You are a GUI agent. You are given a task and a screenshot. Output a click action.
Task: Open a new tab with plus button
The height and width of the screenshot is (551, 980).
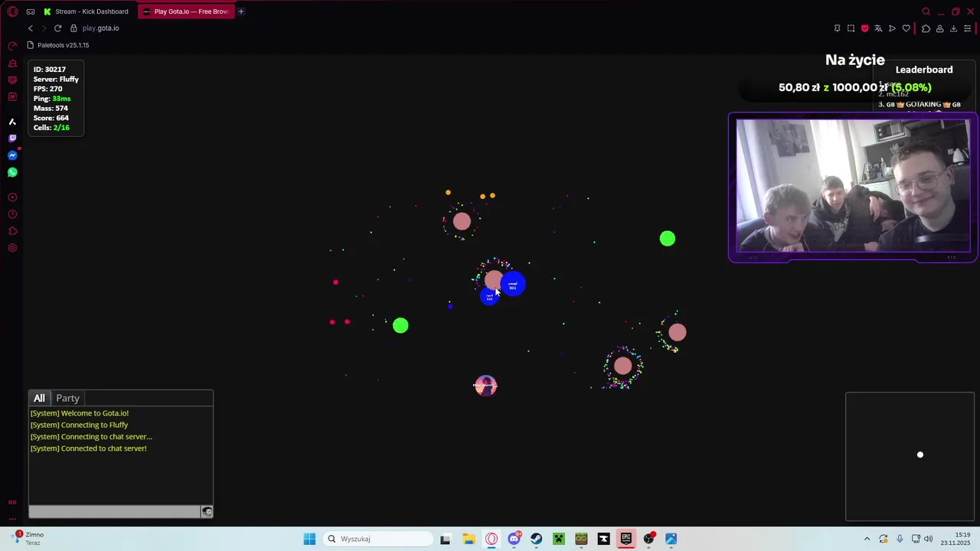[240, 11]
